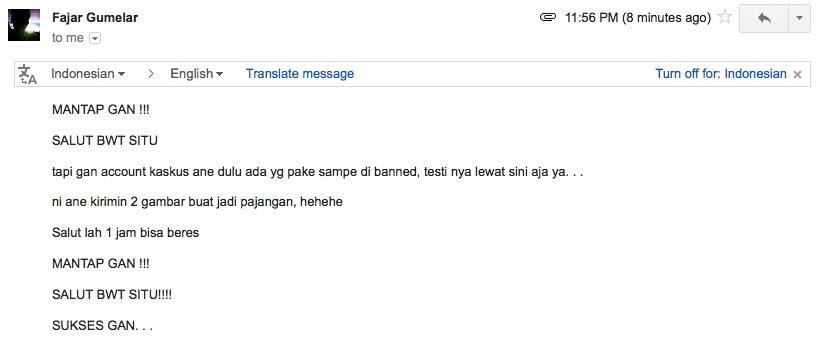Star this message from Fajar Gumelar
The width and height of the screenshot is (818, 360).
[725, 18]
